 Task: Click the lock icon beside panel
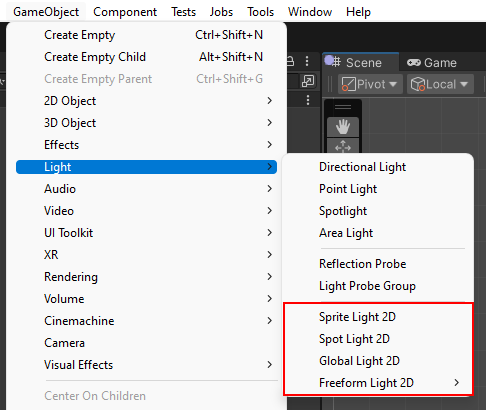point(290,61)
